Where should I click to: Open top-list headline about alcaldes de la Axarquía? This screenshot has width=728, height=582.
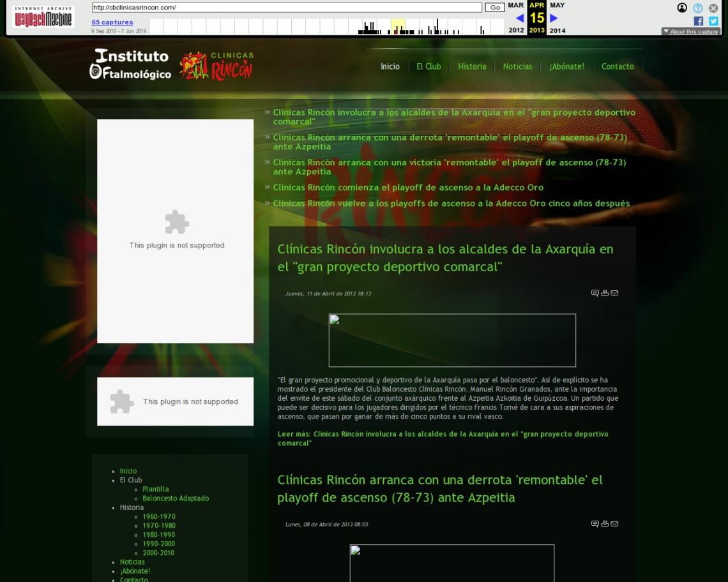454,117
